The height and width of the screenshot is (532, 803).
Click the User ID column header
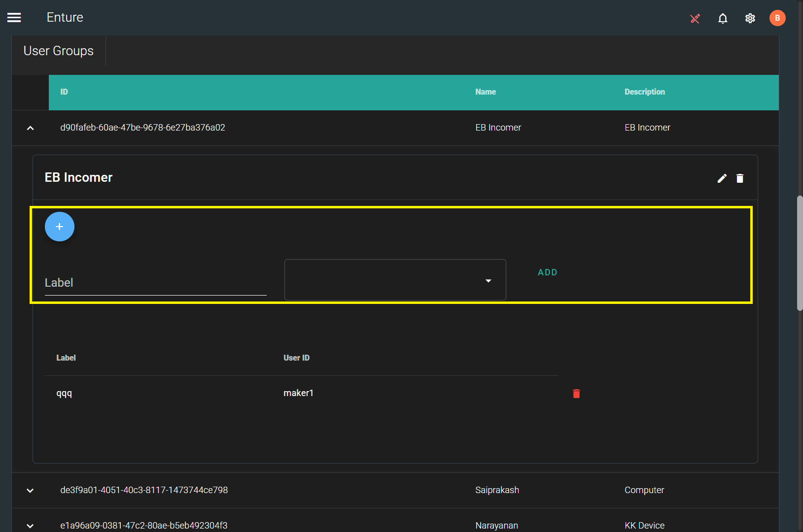point(296,358)
